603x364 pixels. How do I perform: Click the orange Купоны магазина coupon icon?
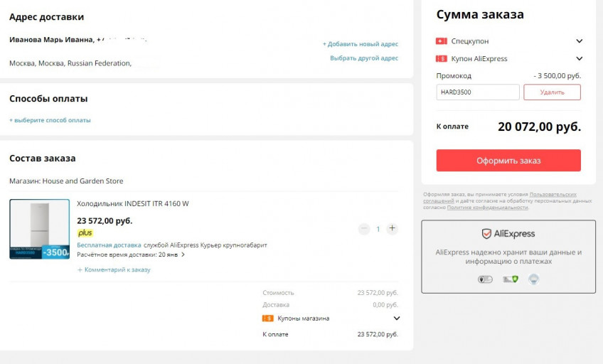(x=267, y=318)
